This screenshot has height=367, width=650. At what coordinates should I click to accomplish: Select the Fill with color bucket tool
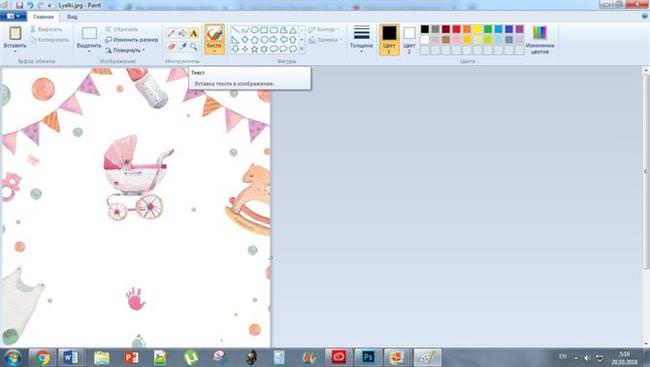[182, 34]
